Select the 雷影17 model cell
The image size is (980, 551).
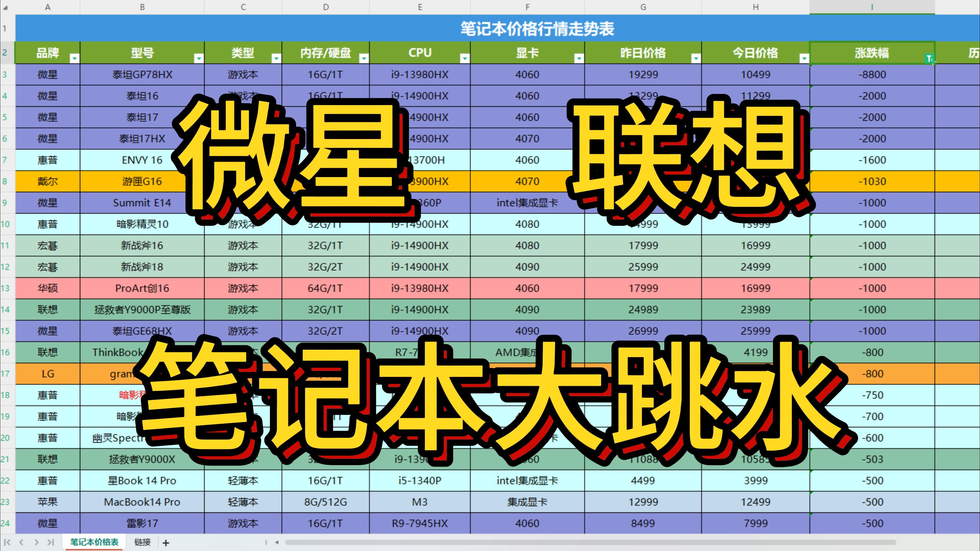[142, 523]
